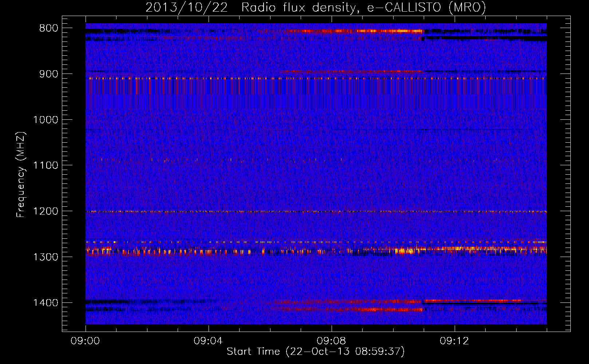Click the 1200 frequency tick label
Image resolution: width=589 pixels, height=364 pixels.
(x=46, y=211)
